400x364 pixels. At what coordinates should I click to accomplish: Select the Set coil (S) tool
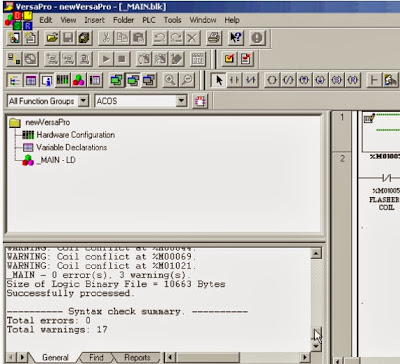coord(337,80)
